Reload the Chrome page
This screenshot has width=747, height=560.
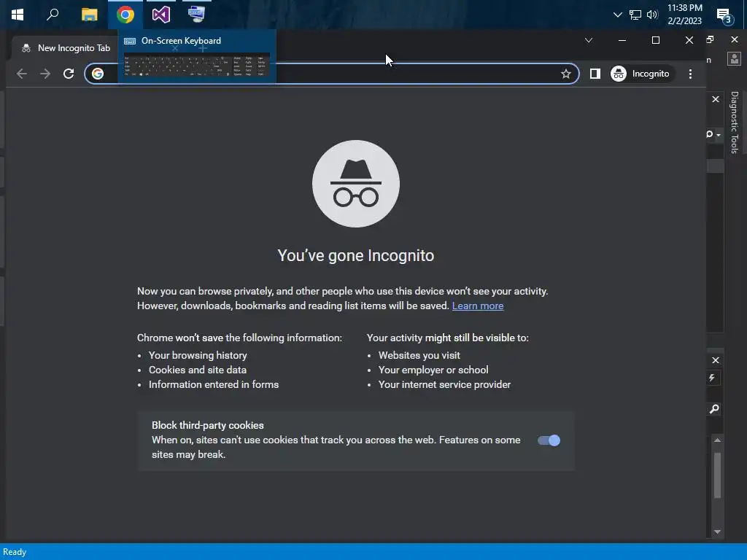(69, 74)
